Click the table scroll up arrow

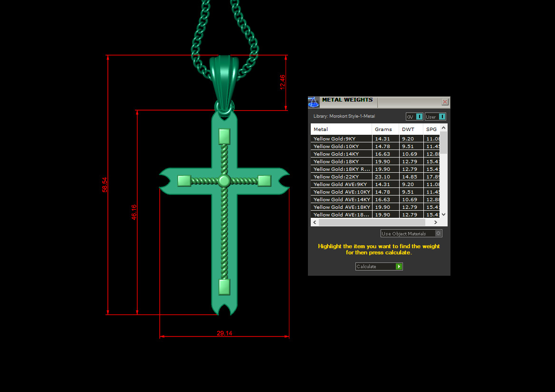[x=443, y=128]
